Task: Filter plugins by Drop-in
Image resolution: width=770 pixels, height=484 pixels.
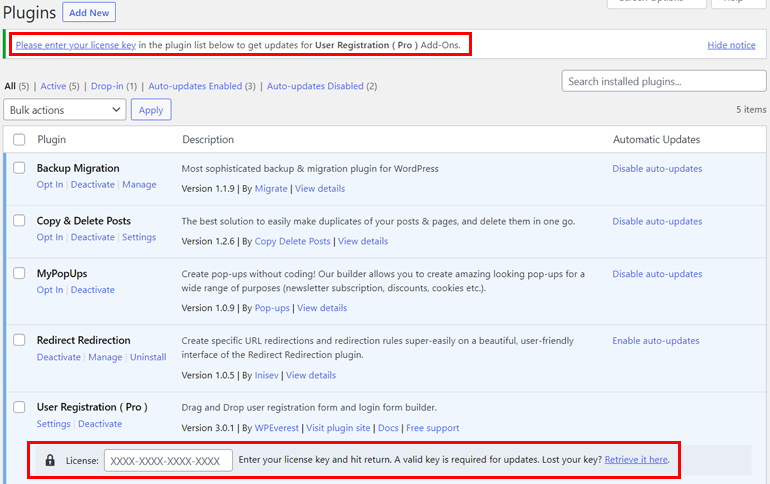Action: 107,86
